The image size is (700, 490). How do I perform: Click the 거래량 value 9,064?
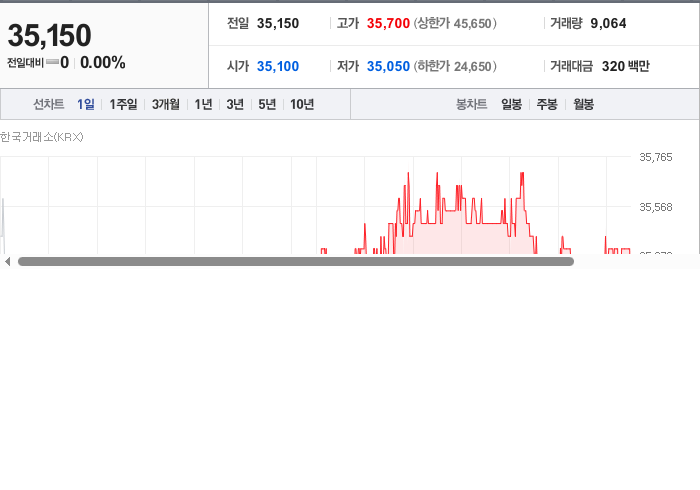pos(608,23)
